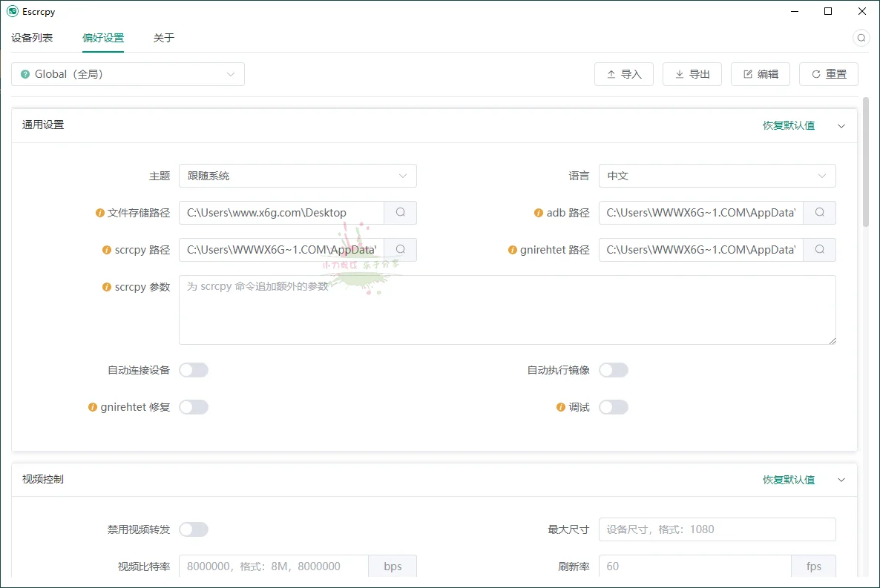Open search using the magnifier icon top right
Viewport: 880px width, 588px height.
pos(861,37)
